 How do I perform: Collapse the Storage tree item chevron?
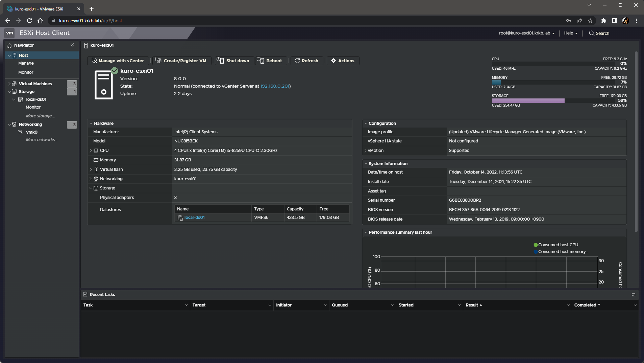click(9, 91)
